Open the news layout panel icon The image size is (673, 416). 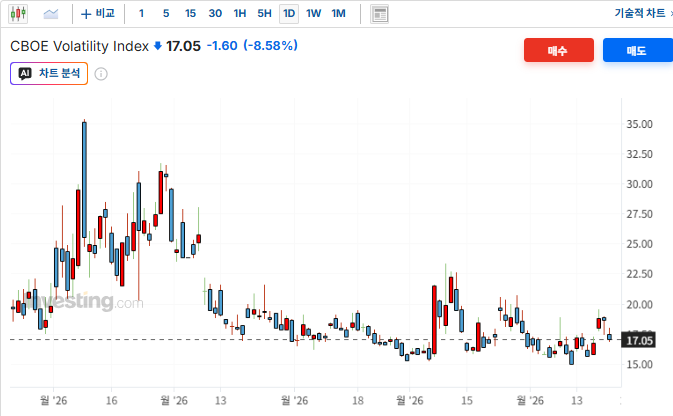(x=379, y=14)
